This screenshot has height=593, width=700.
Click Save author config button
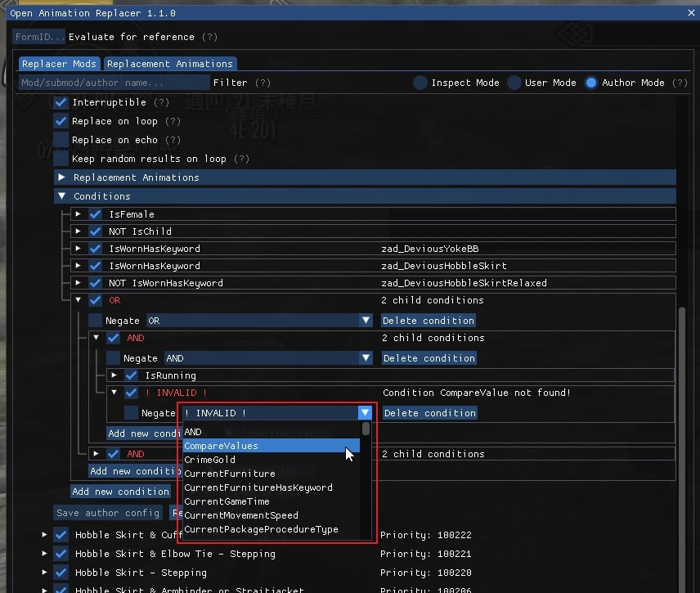coord(108,513)
